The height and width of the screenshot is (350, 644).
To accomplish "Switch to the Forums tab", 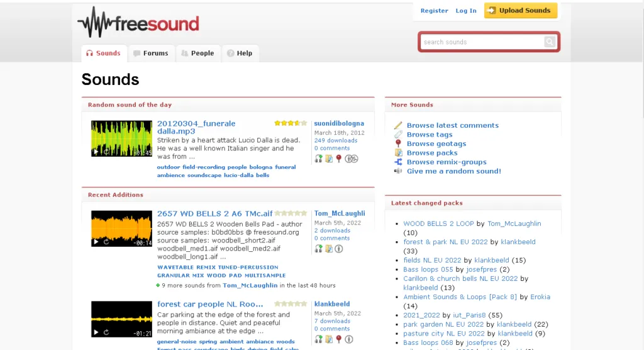I will point(151,53).
